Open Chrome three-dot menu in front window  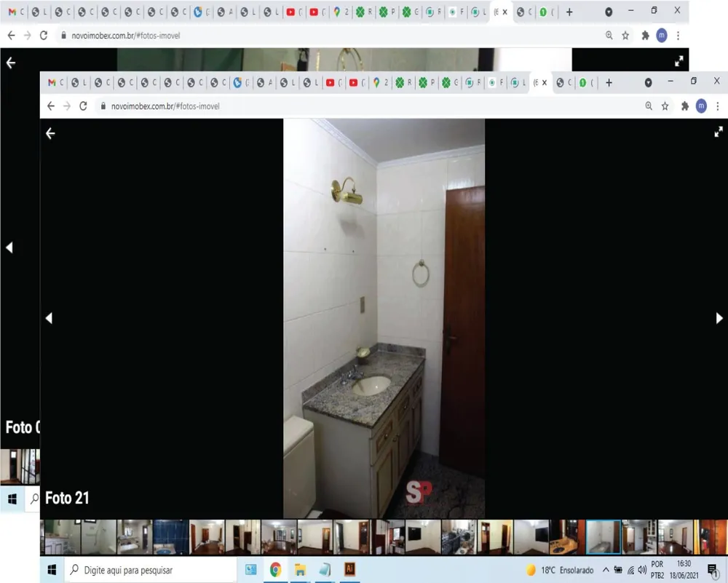pyautogui.click(x=718, y=106)
